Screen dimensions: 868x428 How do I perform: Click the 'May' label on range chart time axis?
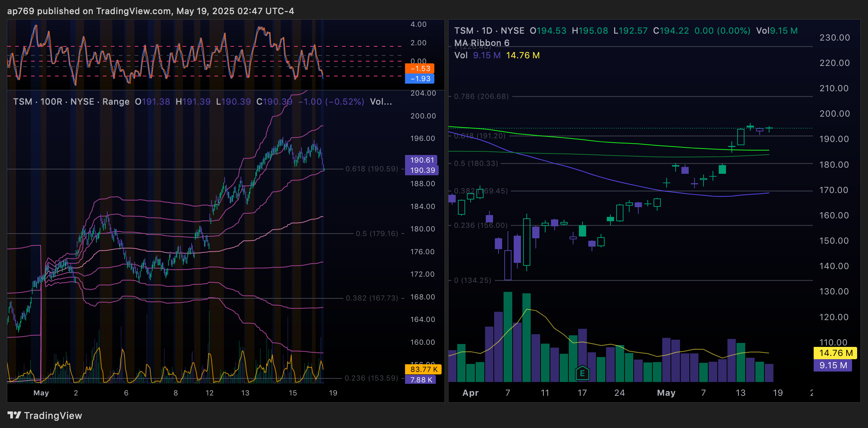41,393
